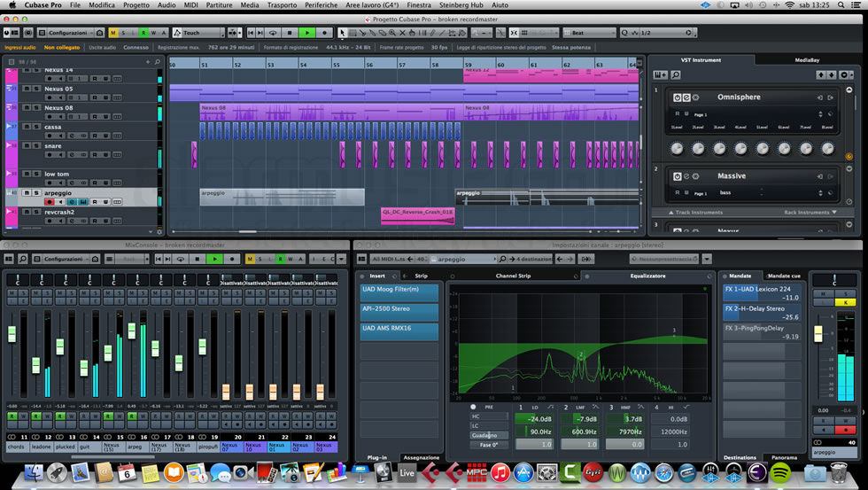Open the arpeggio channel selector dropdown

tap(462, 259)
